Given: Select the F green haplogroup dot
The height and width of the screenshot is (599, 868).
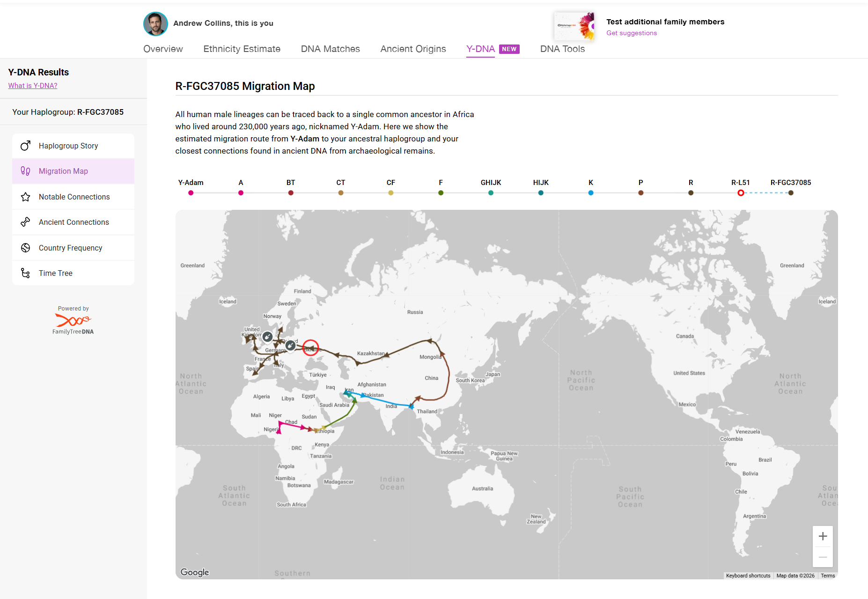Looking at the screenshot, I should pos(441,193).
